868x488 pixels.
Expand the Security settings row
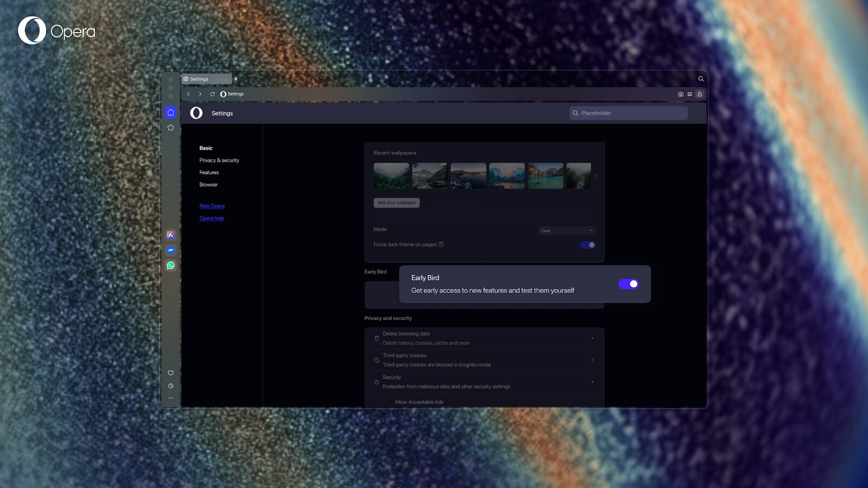pos(484,382)
